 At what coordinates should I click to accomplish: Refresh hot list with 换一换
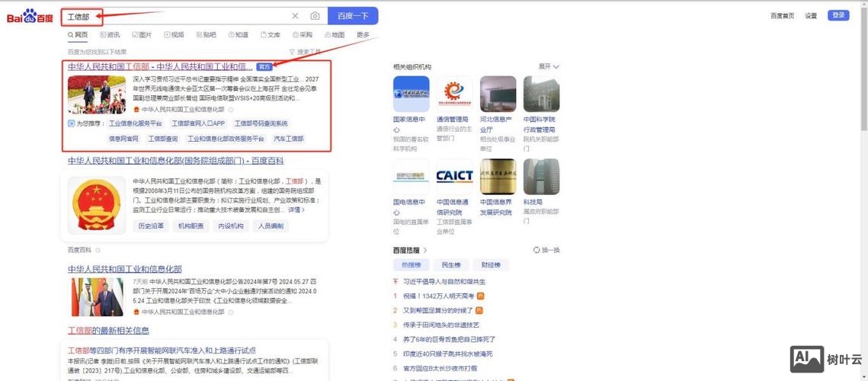546,250
